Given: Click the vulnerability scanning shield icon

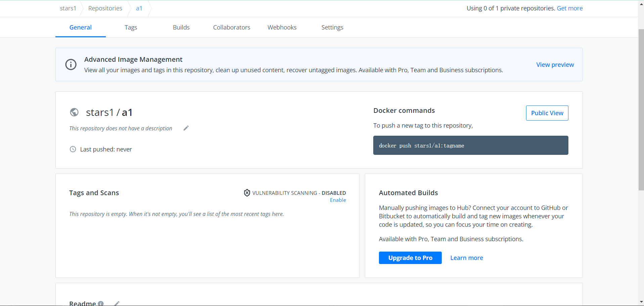Looking at the screenshot, I should [x=247, y=193].
